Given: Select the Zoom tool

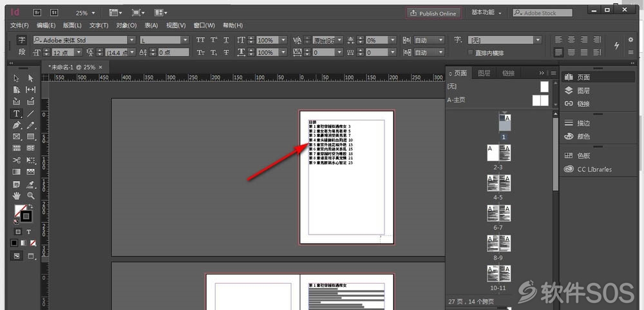Looking at the screenshot, I should (x=30, y=195).
